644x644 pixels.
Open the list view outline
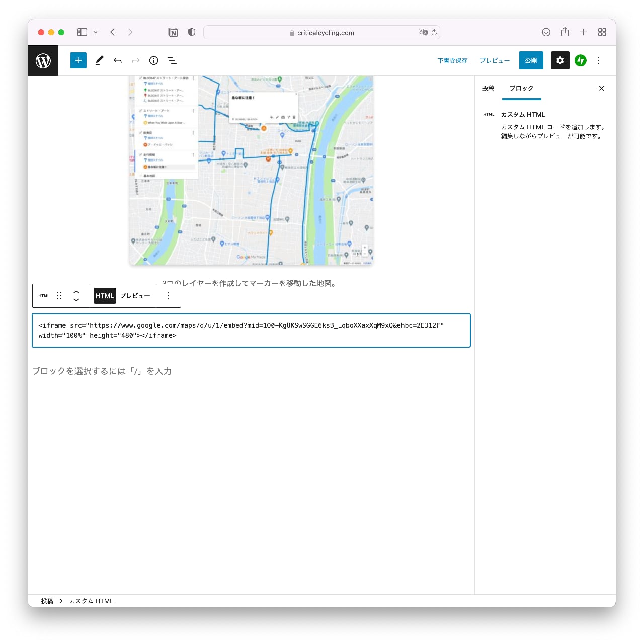(x=172, y=60)
